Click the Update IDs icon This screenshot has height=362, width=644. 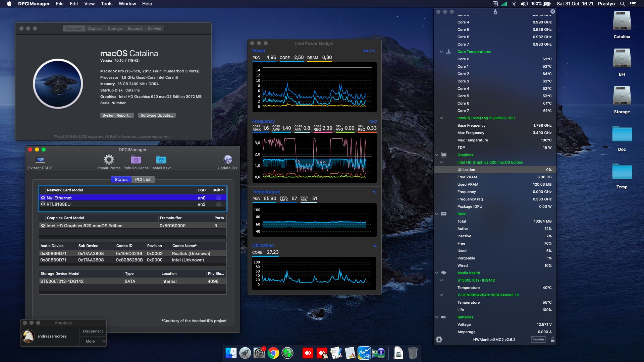click(228, 160)
